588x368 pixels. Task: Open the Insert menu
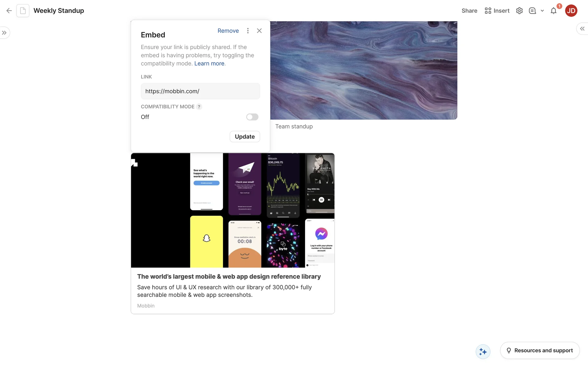pyautogui.click(x=497, y=11)
